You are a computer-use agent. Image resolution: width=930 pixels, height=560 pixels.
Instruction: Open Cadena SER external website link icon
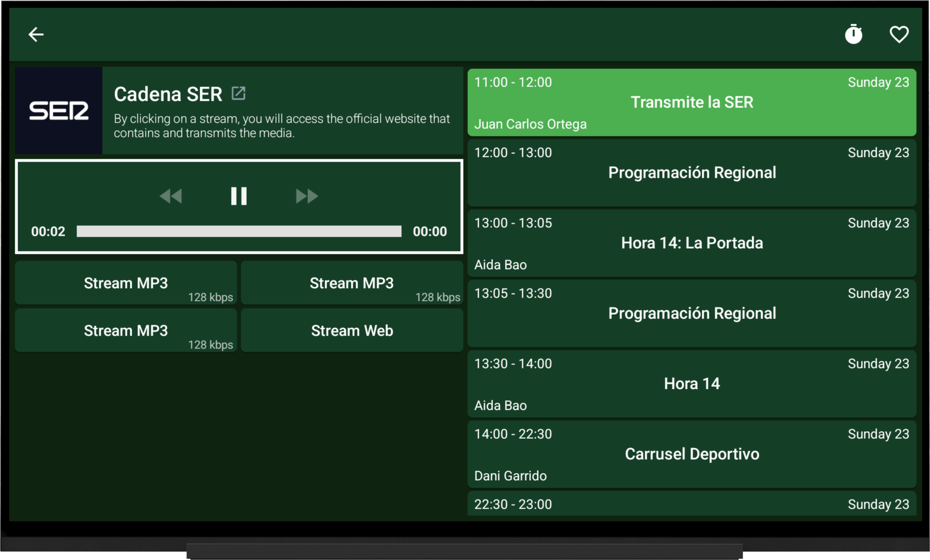point(238,93)
